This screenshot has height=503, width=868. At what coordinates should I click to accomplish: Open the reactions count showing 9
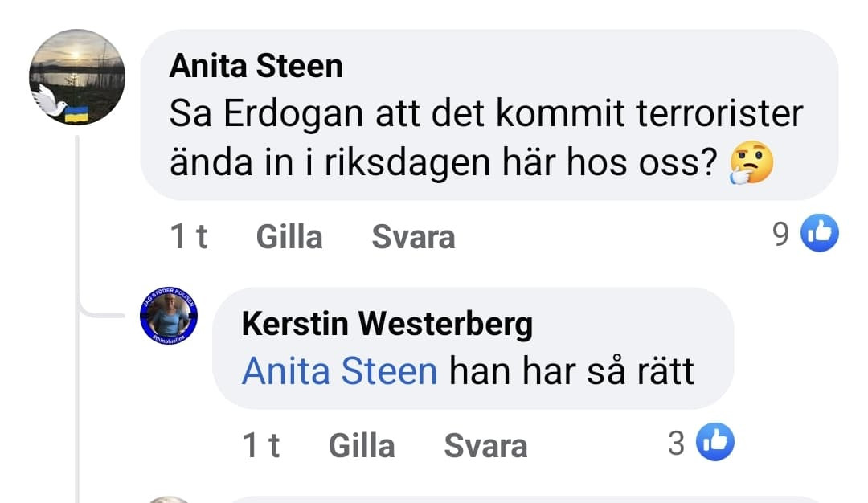click(x=780, y=235)
